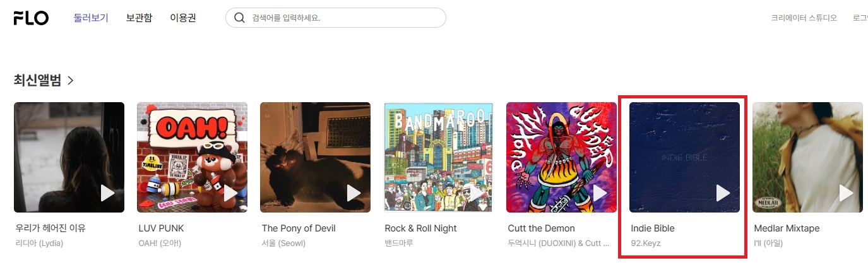This screenshot has width=868, height=263.
Task: Play the Indie Bible album
Action: tap(723, 193)
